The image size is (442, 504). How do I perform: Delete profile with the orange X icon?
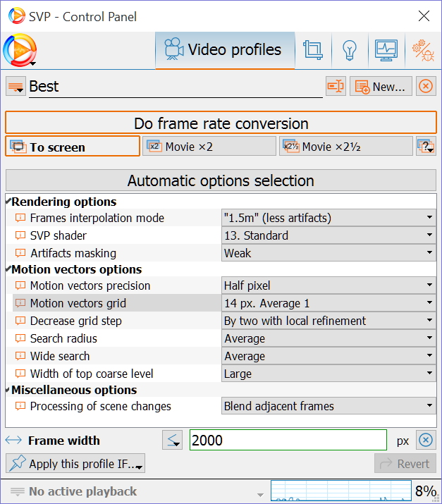click(x=425, y=87)
